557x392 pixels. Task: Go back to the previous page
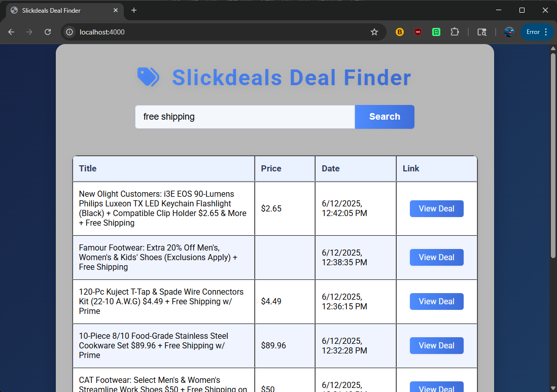(x=11, y=32)
